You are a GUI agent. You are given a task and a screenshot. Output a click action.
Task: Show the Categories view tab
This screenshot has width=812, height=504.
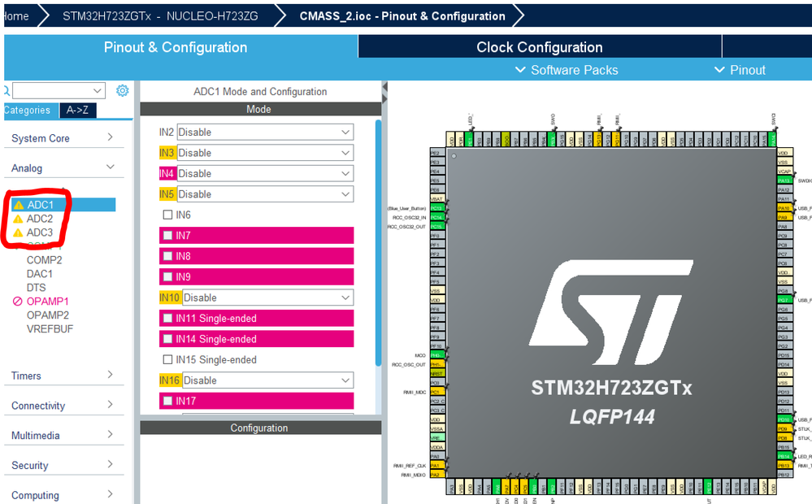point(31,111)
